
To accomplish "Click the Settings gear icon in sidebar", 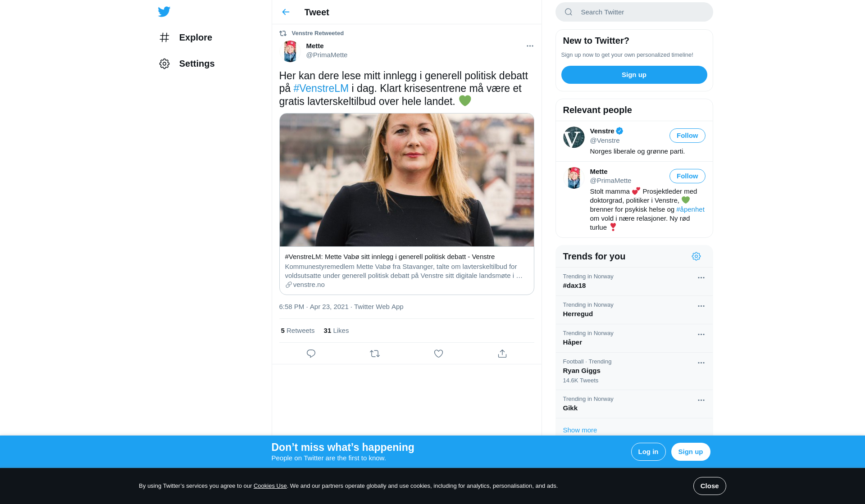I will [164, 64].
